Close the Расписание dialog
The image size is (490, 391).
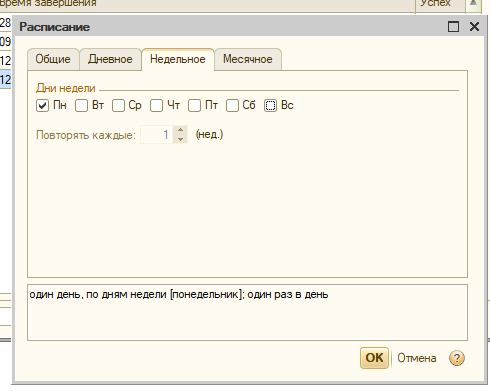point(474,27)
